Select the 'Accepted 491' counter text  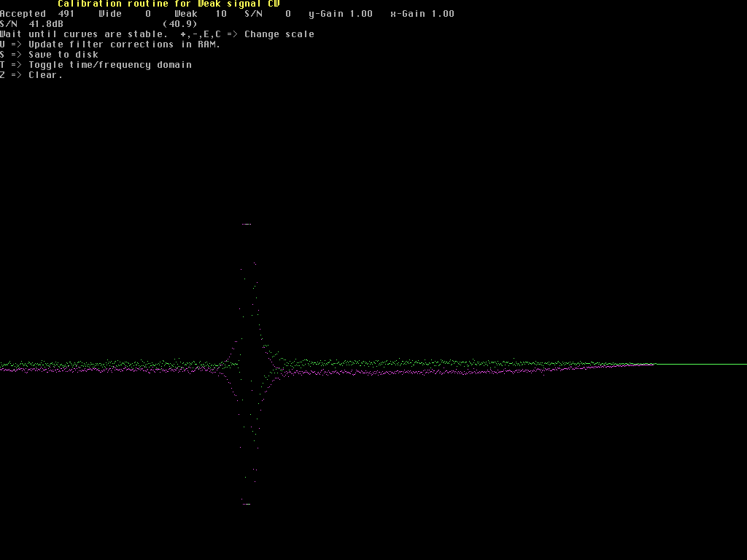(x=37, y=14)
